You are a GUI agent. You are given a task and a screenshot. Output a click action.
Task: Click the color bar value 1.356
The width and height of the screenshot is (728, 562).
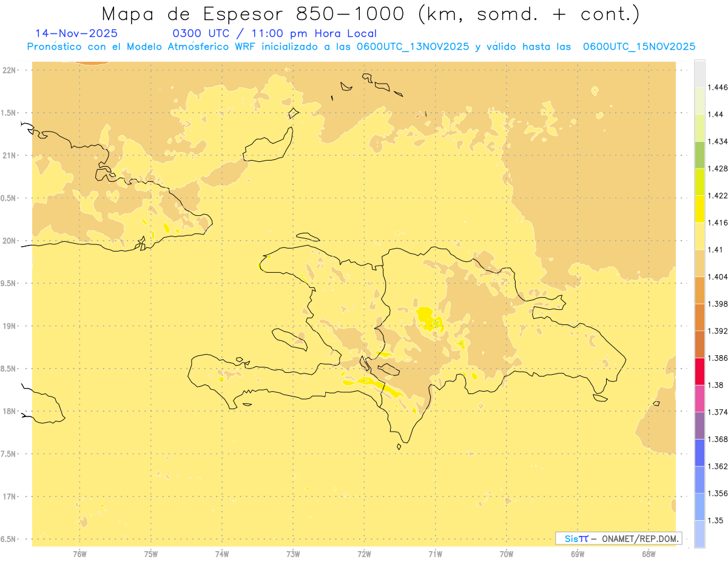(x=718, y=493)
